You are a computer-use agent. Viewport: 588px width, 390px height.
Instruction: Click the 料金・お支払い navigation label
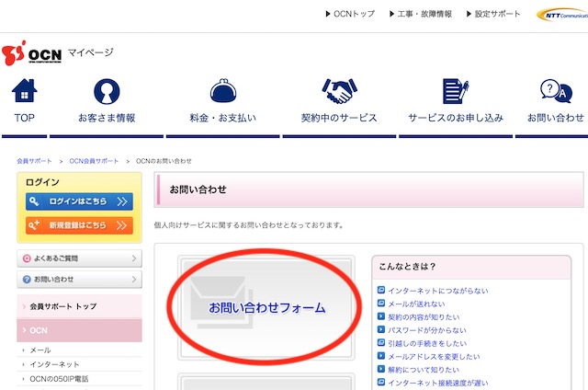pos(222,118)
